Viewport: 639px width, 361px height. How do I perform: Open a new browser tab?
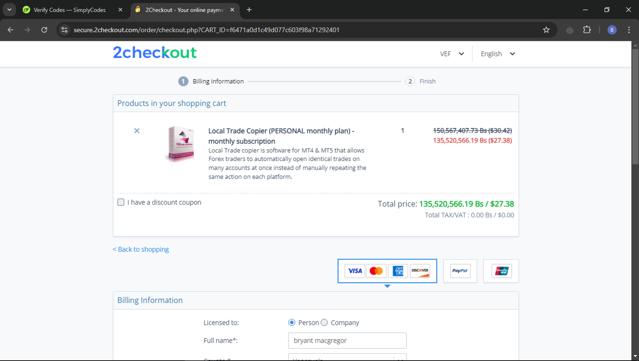(249, 10)
